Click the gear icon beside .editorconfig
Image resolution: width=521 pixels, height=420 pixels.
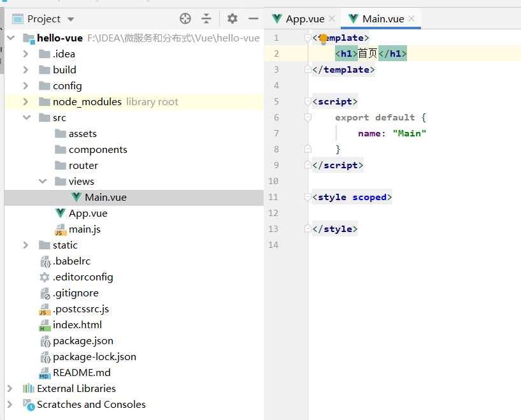tap(44, 277)
